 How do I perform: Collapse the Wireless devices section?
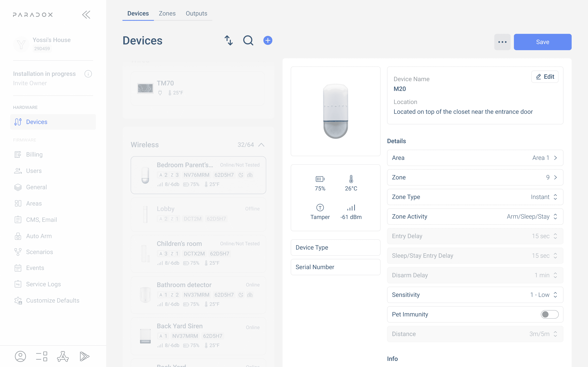(261, 145)
